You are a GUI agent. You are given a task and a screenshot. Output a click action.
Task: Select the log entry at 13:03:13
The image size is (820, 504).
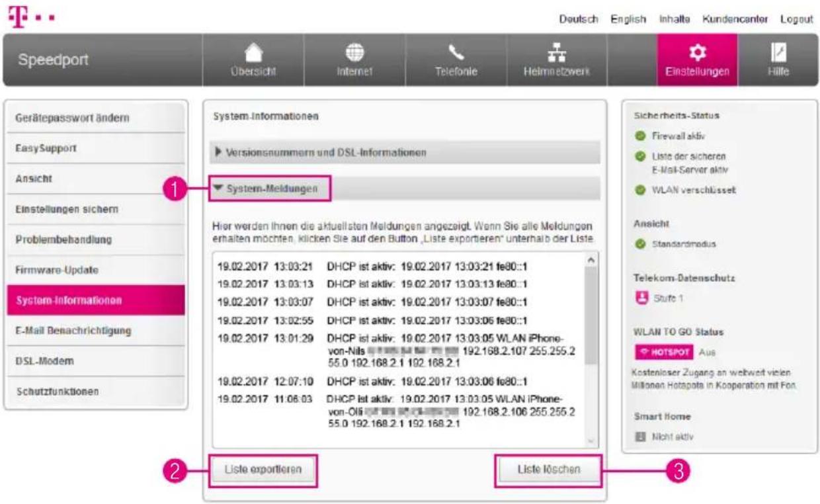372,285
